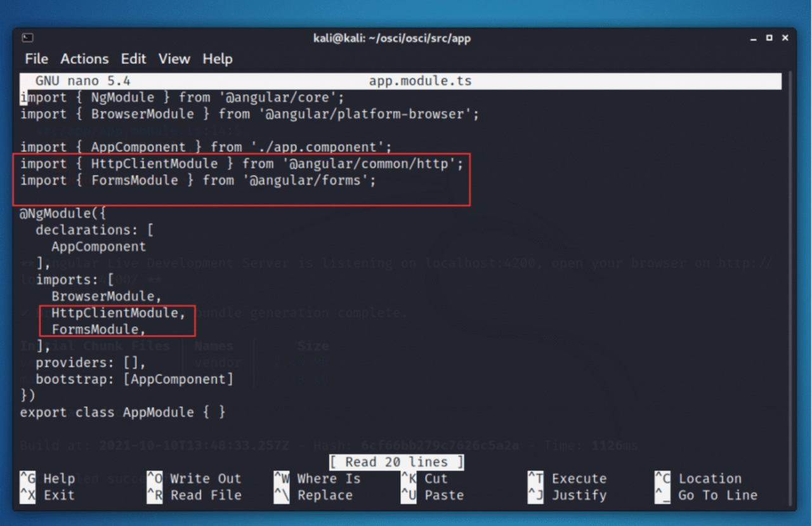Open the Actions menu
812x526 pixels.
tap(84, 59)
